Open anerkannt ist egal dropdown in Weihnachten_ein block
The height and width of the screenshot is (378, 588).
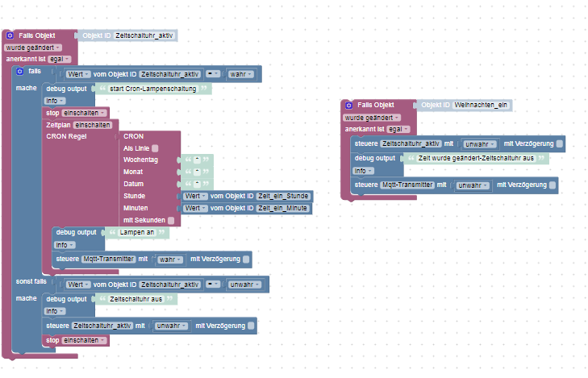tap(398, 129)
